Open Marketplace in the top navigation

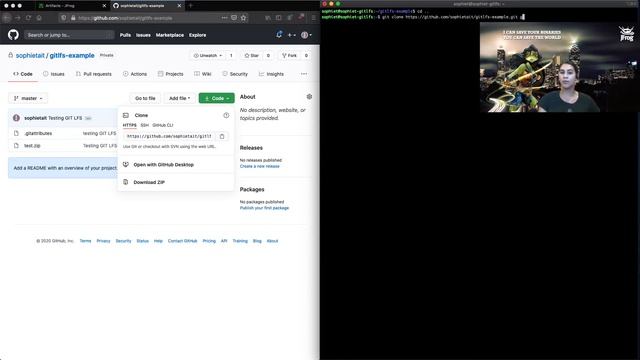[x=170, y=35]
